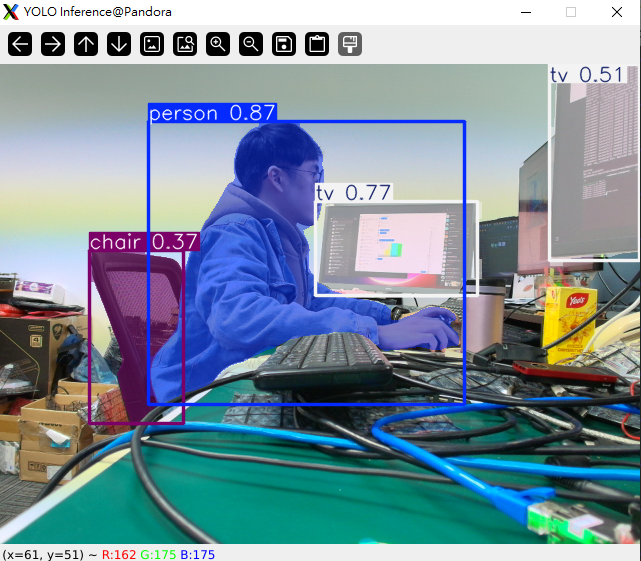Screen dimensions: 641x561
Task: Close the YOLO Inference window
Action: [x=615, y=12]
